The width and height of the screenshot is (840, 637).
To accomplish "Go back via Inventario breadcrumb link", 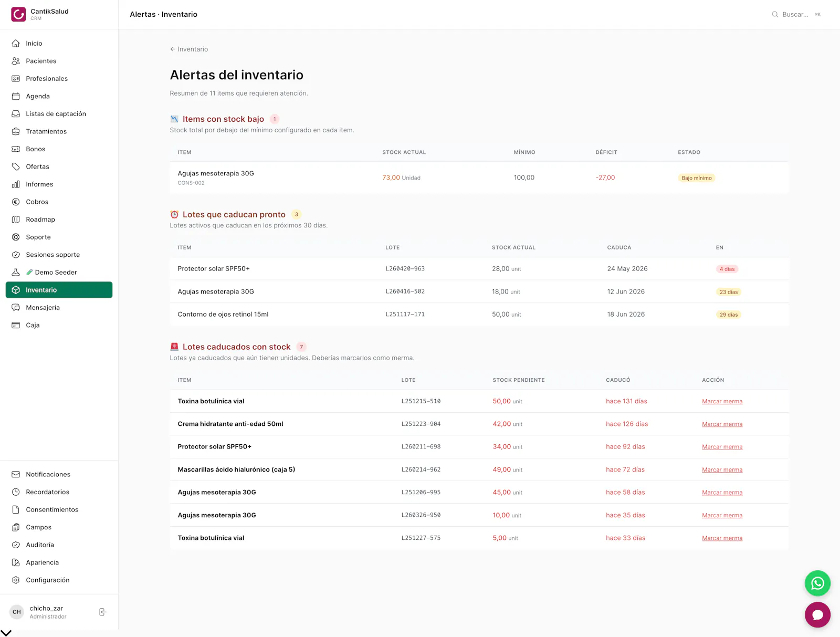I will pyautogui.click(x=189, y=49).
